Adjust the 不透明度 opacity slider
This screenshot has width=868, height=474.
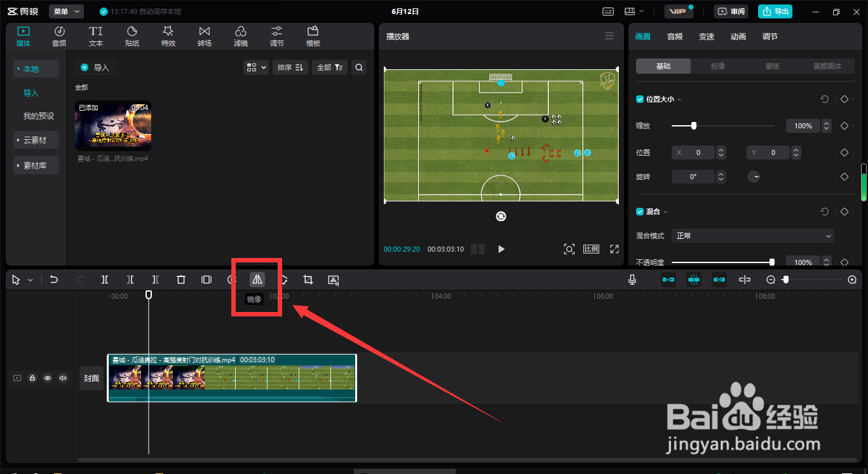(723, 262)
